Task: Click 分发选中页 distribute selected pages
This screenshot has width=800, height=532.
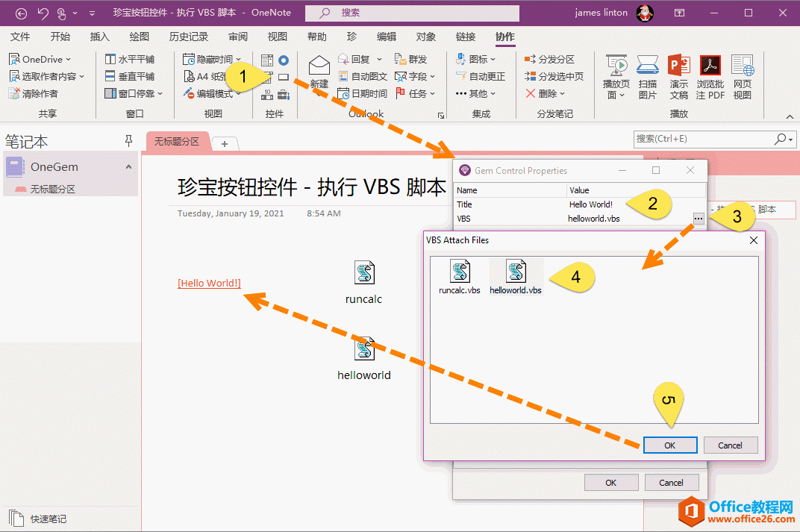Action: coord(554,77)
